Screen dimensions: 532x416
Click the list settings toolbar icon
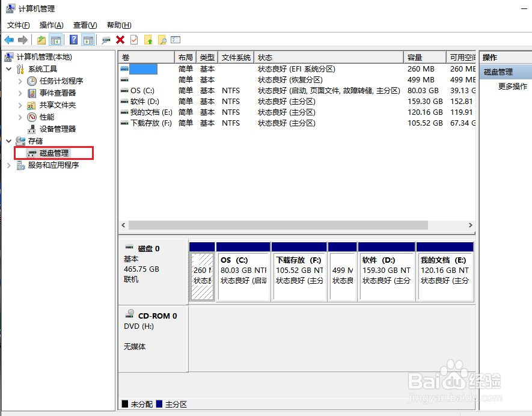pyautogui.click(x=176, y=40)
